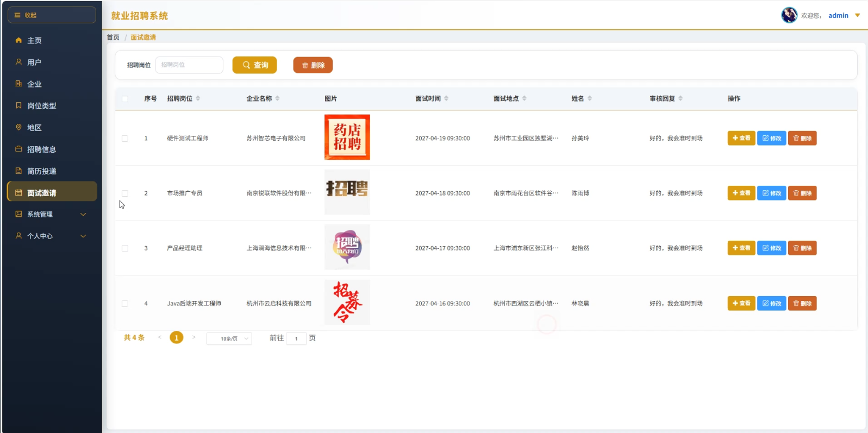Click the picture icon beside 系统管理
The width and height of the screenshot is (868, 433).
pyautogui.click(x=18, y=214)
